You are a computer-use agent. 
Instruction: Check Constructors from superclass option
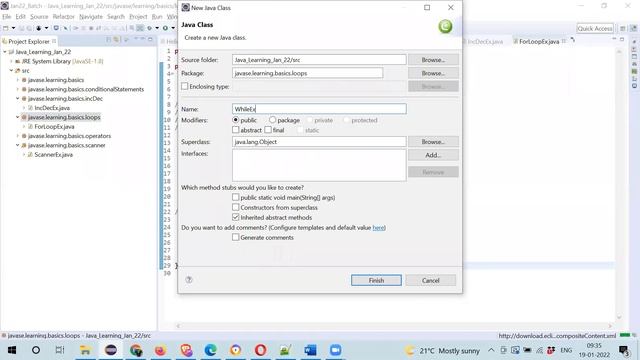(x=236, y=207)
